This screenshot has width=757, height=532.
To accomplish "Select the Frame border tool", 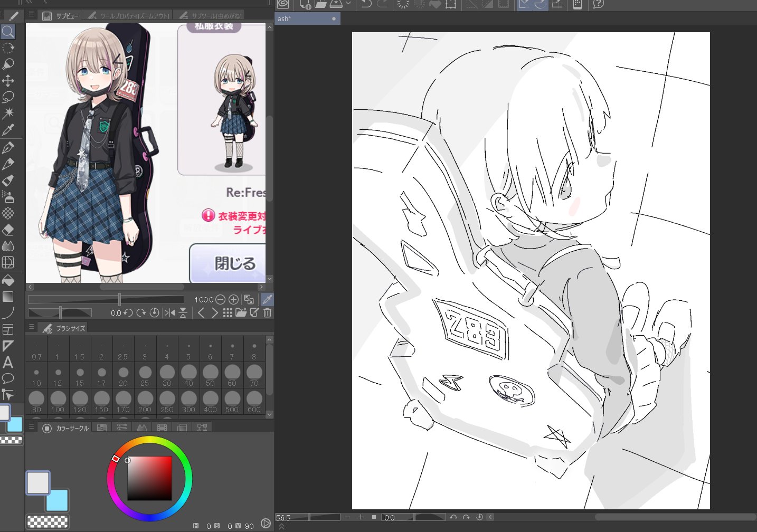I will (8, 329).
